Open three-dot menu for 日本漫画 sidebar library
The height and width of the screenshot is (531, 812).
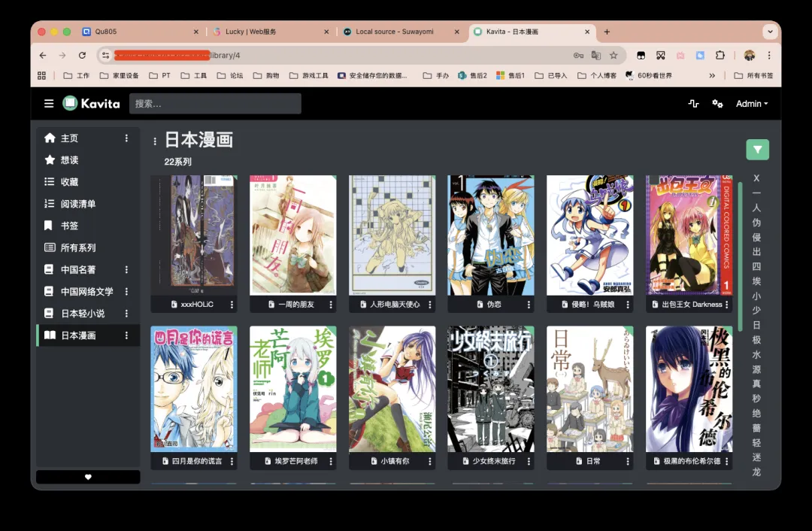(126, 335)
